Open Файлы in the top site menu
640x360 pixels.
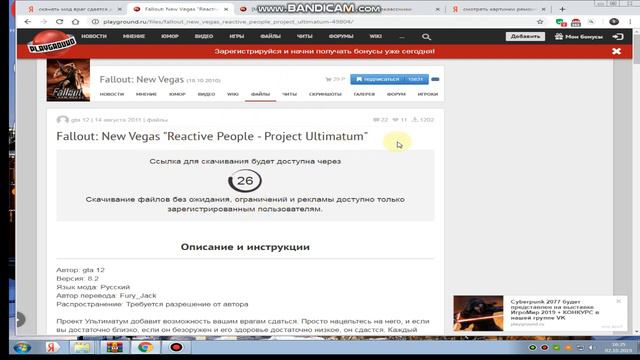tap(271, 36)
